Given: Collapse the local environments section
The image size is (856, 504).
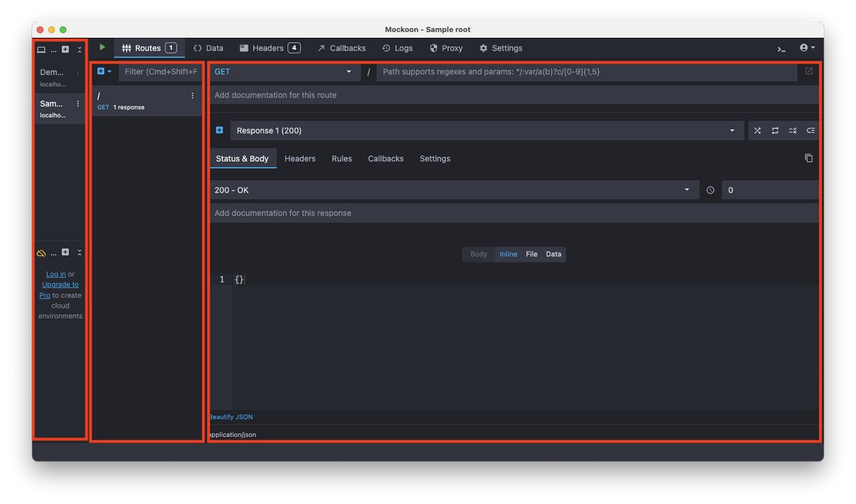Looking at the screenshot, I should tap(79, 50).
